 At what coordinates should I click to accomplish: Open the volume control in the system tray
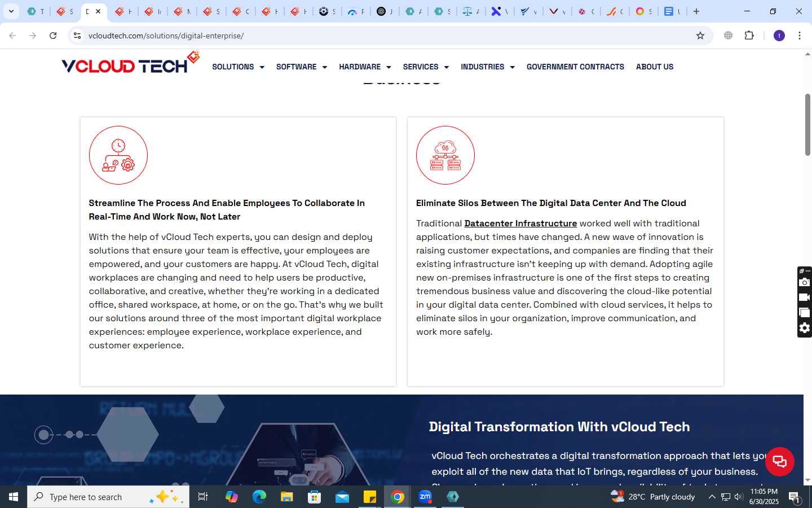739,497
